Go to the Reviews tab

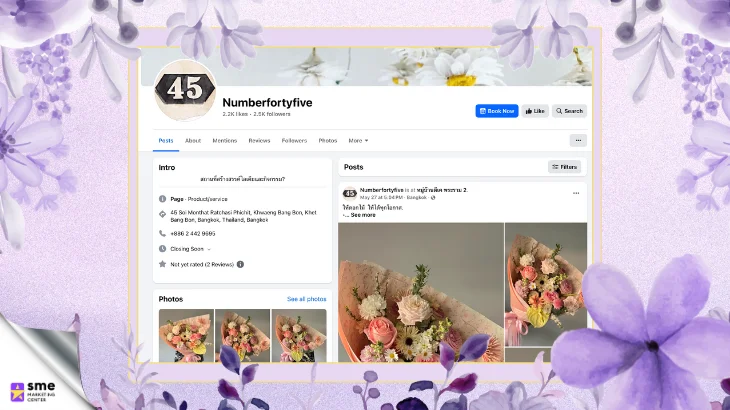(x=259, y=141)
